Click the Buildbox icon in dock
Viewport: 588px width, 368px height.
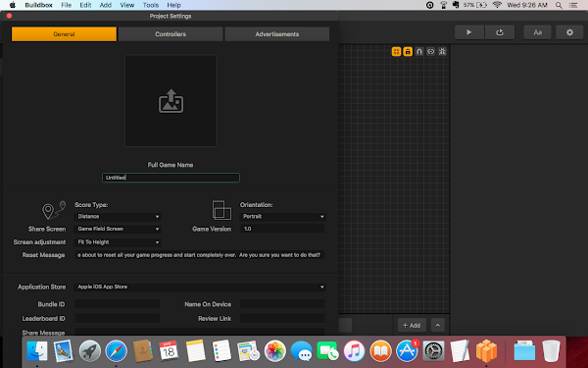[x=486, y=351]
